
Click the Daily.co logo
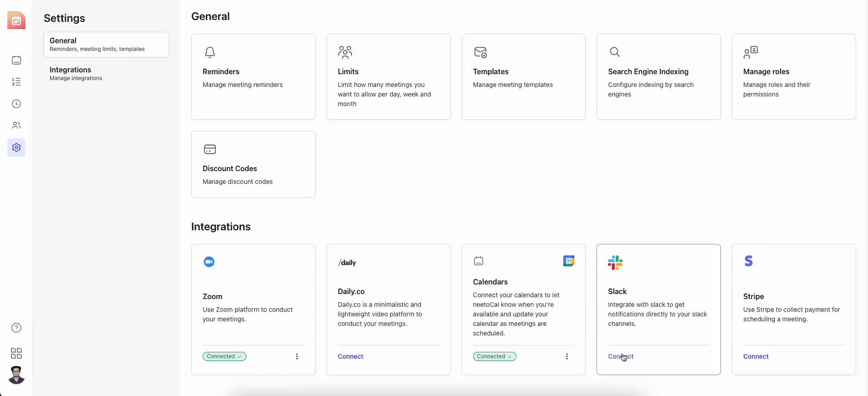[x=347, y=263]
